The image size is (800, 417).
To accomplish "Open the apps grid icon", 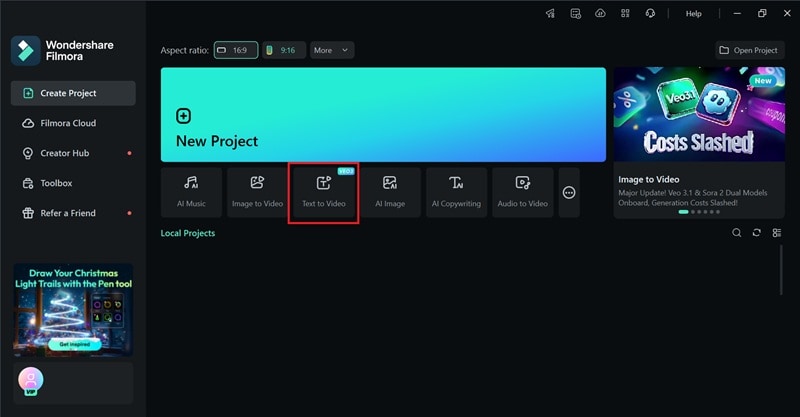I will 625,14.
